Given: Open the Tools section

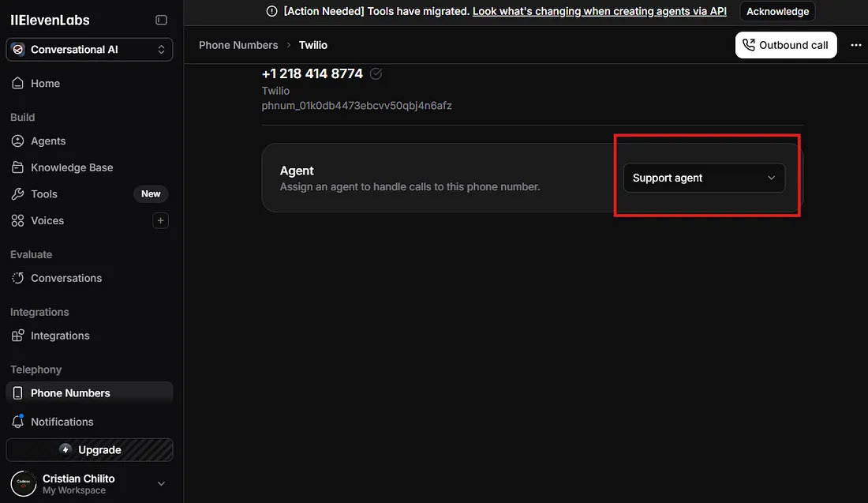Looking at the screenshot, I should click(x=89, y=194).
